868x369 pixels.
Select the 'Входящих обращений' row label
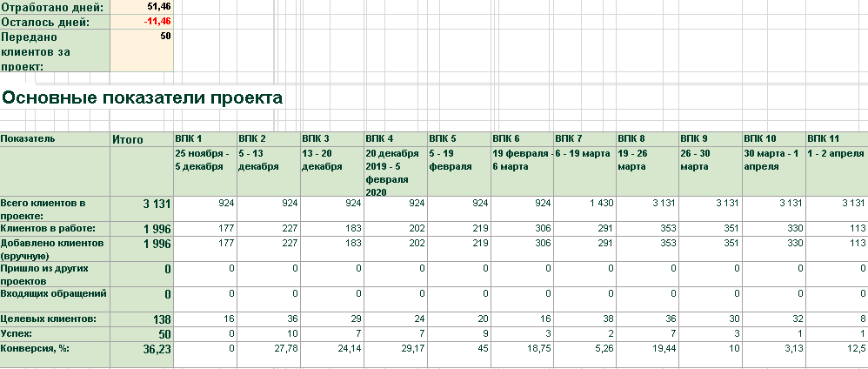[x=55, y=299]
